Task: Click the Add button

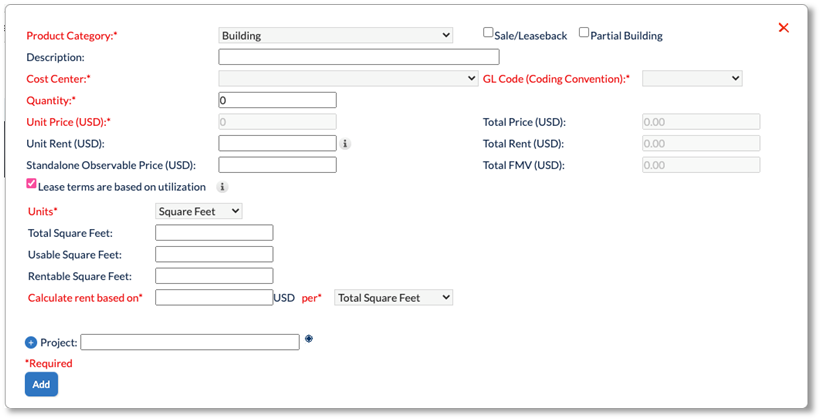Action: pos(41,384)
